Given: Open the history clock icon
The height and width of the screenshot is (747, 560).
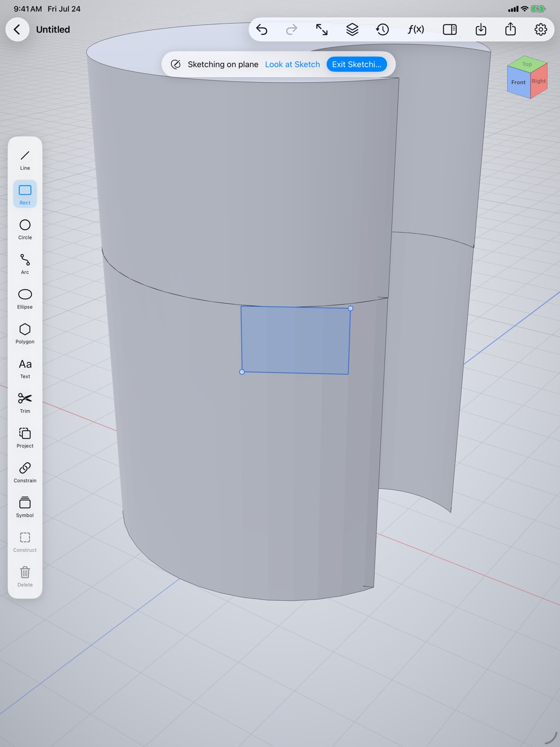Looking at the screenshot, I should click(382, 29).
